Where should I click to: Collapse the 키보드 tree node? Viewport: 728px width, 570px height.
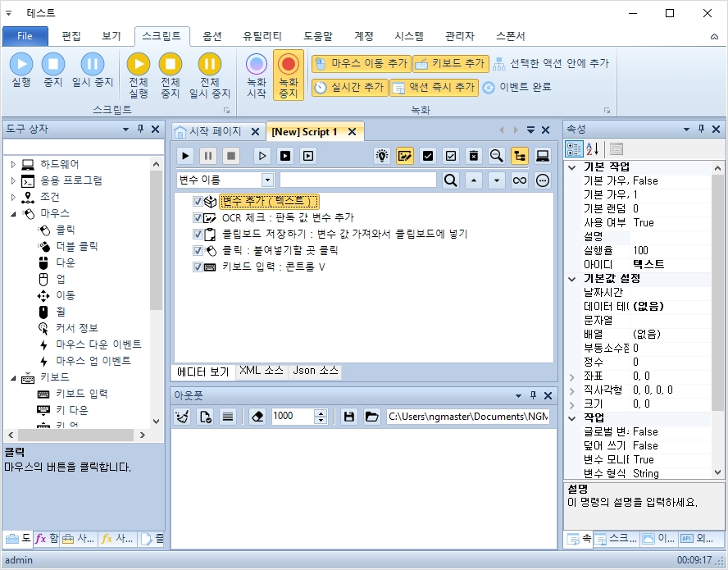[13, 378]
